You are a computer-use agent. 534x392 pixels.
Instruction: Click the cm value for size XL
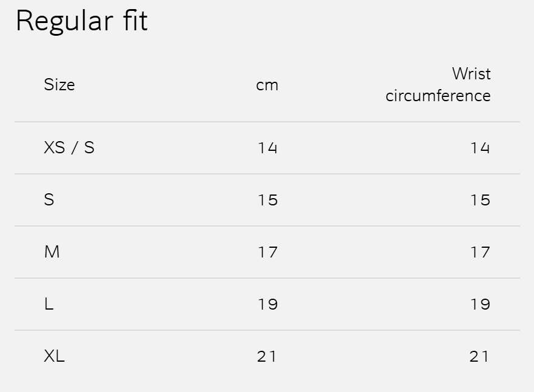(267, 356)
